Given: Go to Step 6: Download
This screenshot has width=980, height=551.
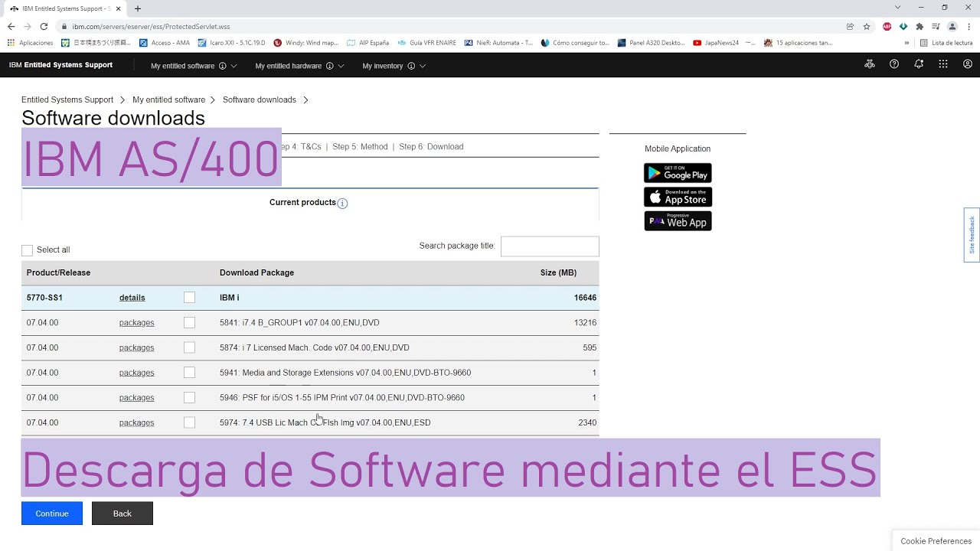Looking at the screenshot, I should (431, 147).
